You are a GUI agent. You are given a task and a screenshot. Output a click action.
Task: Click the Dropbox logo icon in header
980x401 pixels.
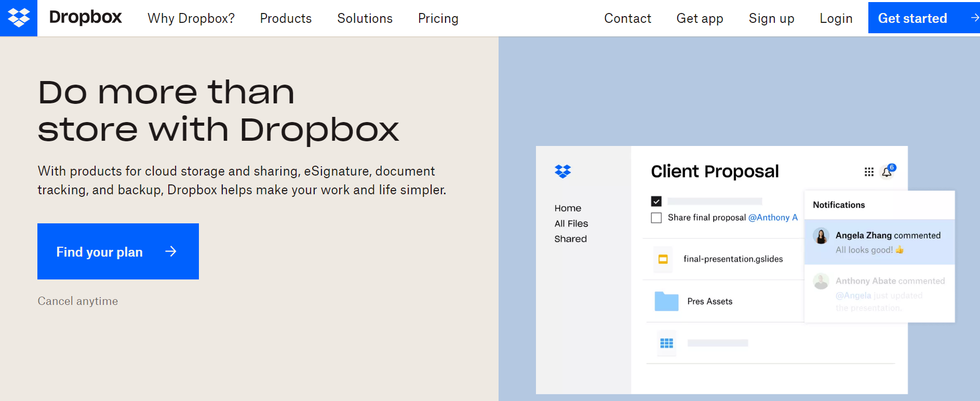click(19, 18)
